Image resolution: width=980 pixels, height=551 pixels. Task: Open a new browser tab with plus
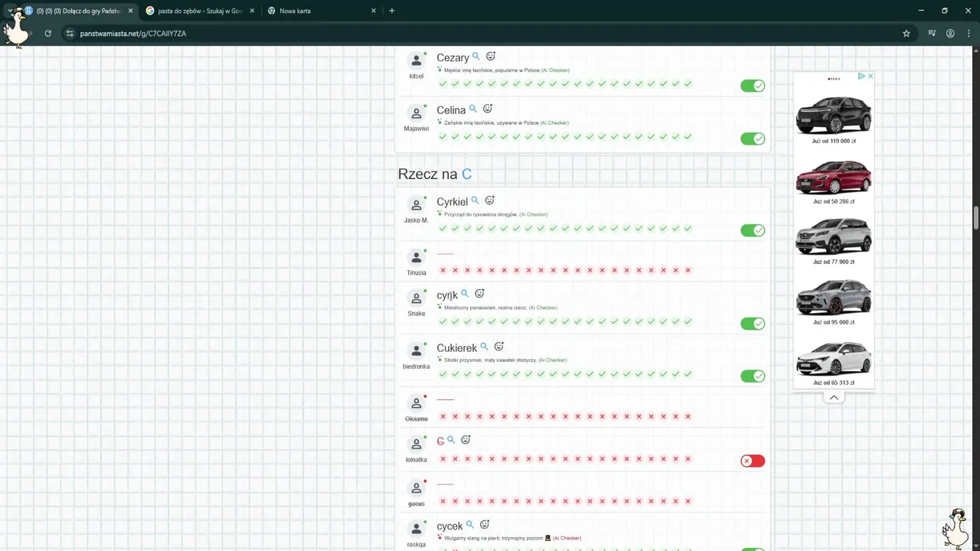[x=392, y=11]
